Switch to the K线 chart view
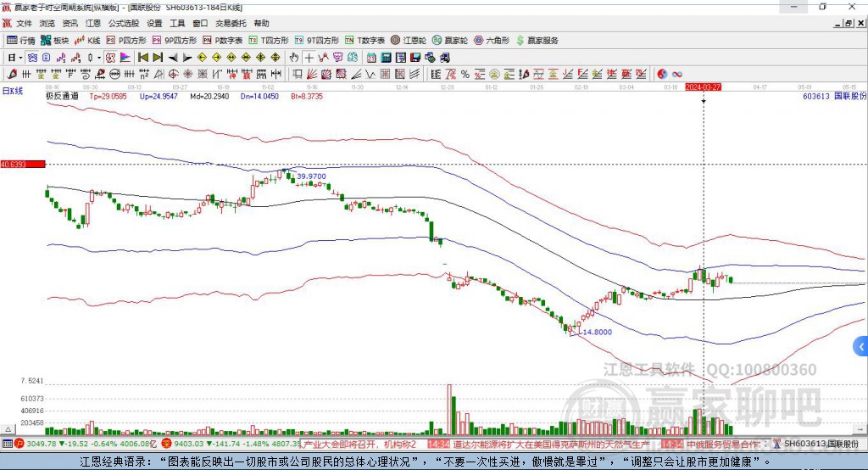 pyautogui.click(x=87, y=41)
